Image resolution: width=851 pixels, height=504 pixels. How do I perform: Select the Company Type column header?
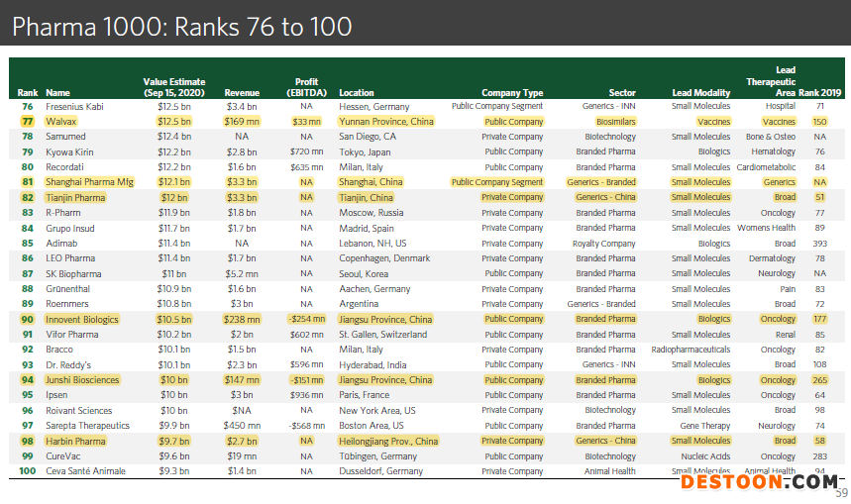(512, 93)
